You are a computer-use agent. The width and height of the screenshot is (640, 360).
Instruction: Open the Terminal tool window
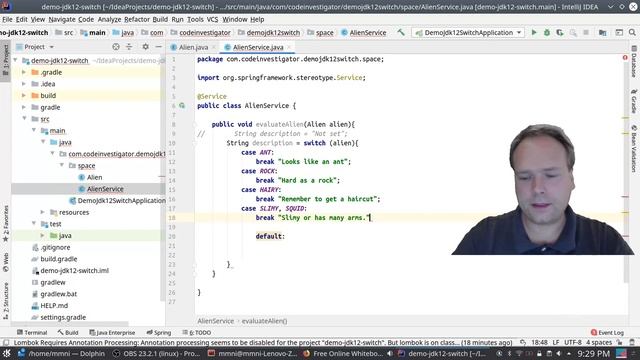click(32, 332)
